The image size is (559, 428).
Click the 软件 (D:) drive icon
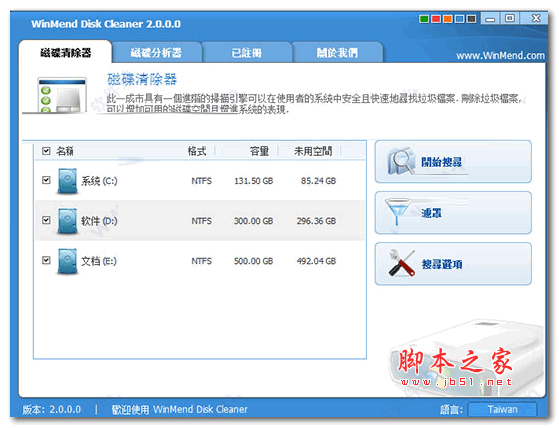pyautogui.click(x=67, y=221)
